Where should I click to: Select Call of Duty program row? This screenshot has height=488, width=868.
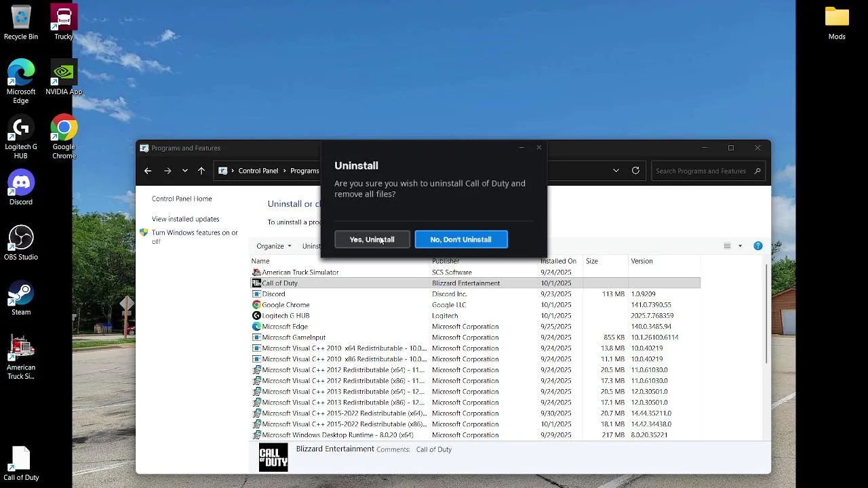point(475,283)
